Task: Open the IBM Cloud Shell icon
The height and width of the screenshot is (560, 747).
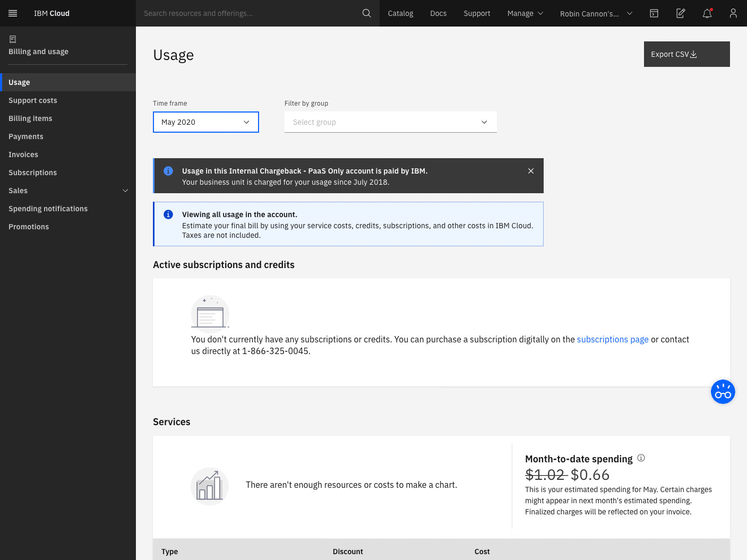Action: coord(654,13)
